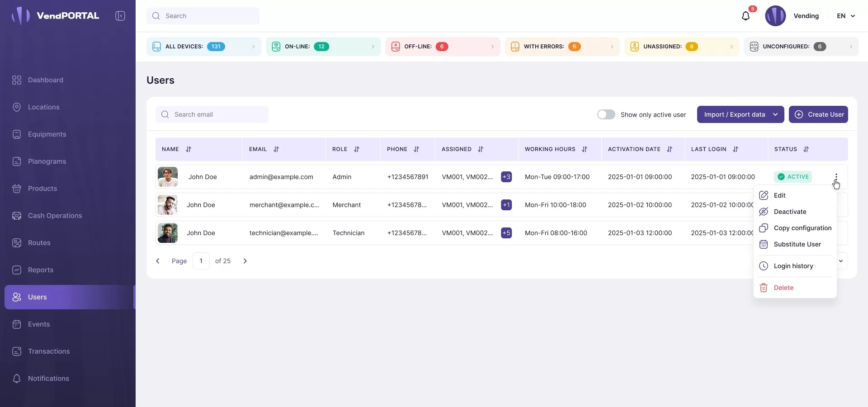Image resolution: width=868 pixels, height=407 pixels.
Task: Open the EN language selector
Action: coord(846,16)
